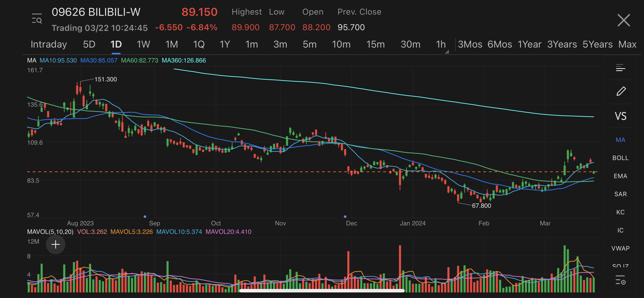The height and width of the screenshot is (298, 644).
Task: Toggle the IC indicator
Action: tap(621, 230)
